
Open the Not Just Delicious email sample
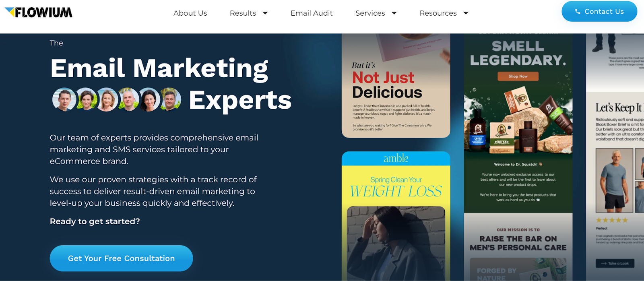(396, 85)
